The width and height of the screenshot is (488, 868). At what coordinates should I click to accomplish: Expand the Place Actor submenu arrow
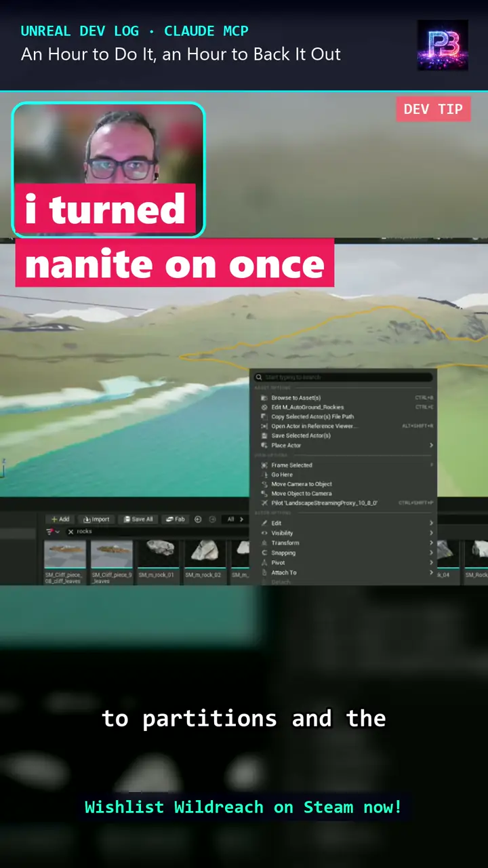[x=431, y=446]
